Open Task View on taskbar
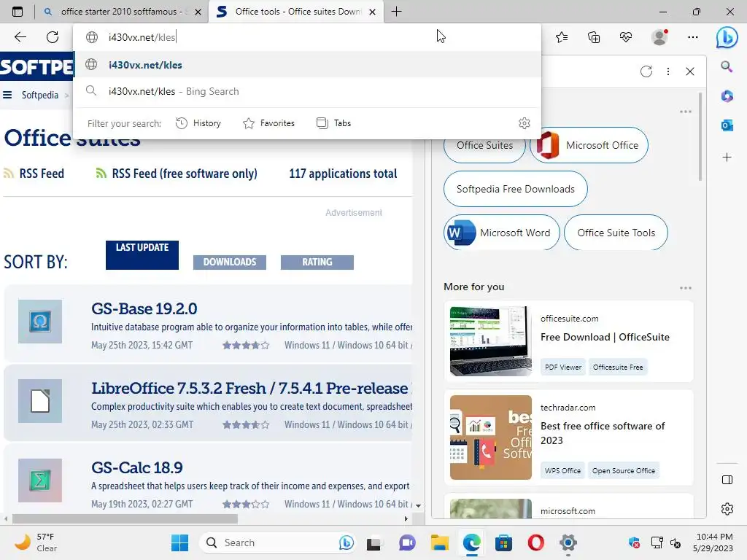This screenshot has width=747, height=560. point(374,542)
